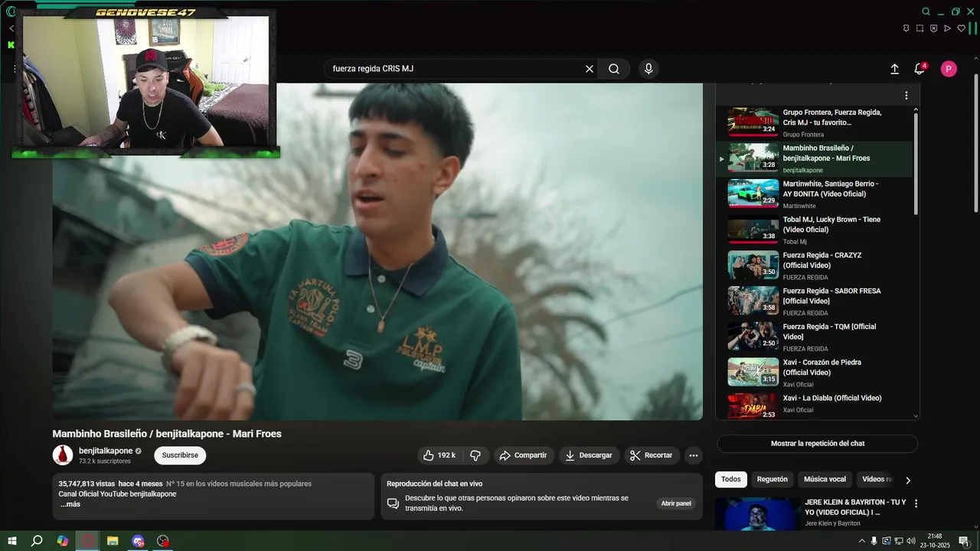Select the Todos filter chip
Image resolution: width=980 pixels, height=551 pixels.
(731, 479)
